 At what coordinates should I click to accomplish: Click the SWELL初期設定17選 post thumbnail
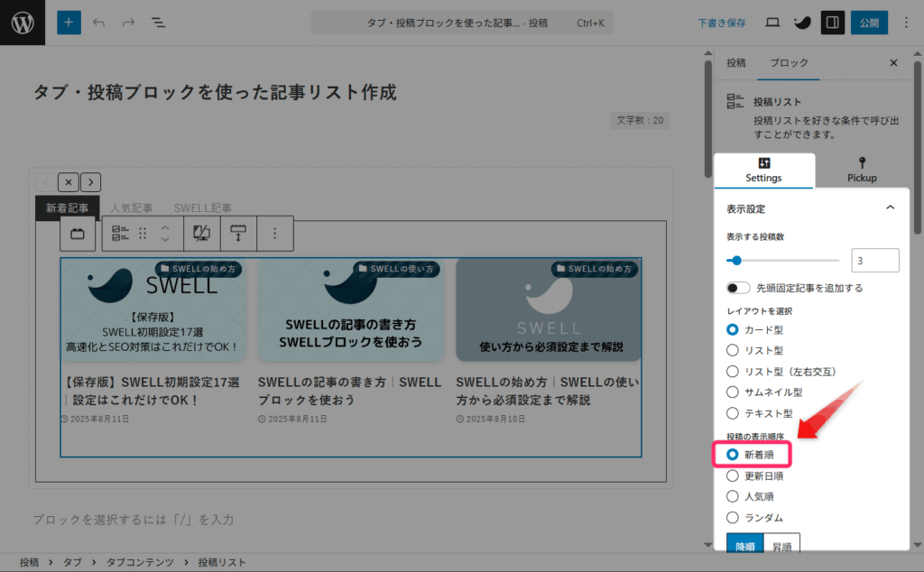[x=152, y=309]
